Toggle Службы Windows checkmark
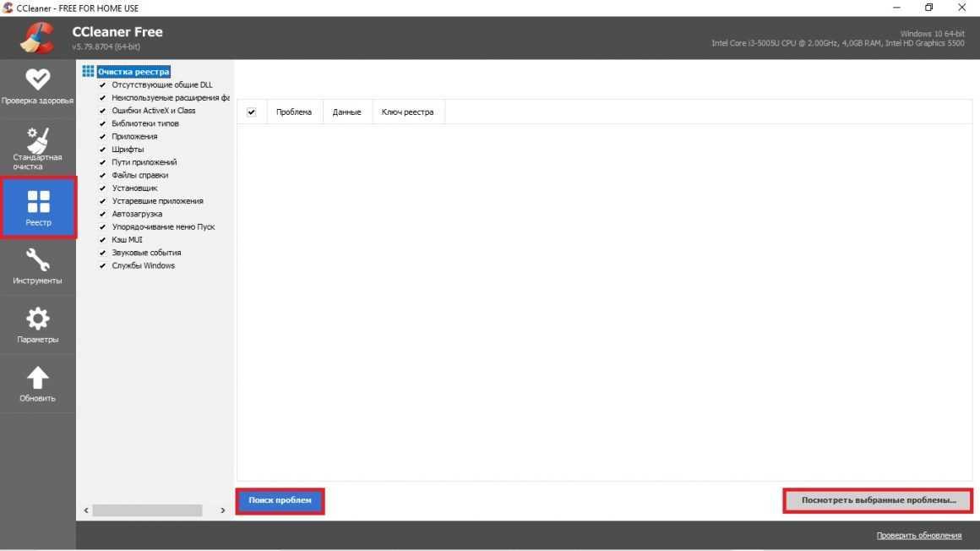This screenshot has width=980, height=551. point(102,266)
